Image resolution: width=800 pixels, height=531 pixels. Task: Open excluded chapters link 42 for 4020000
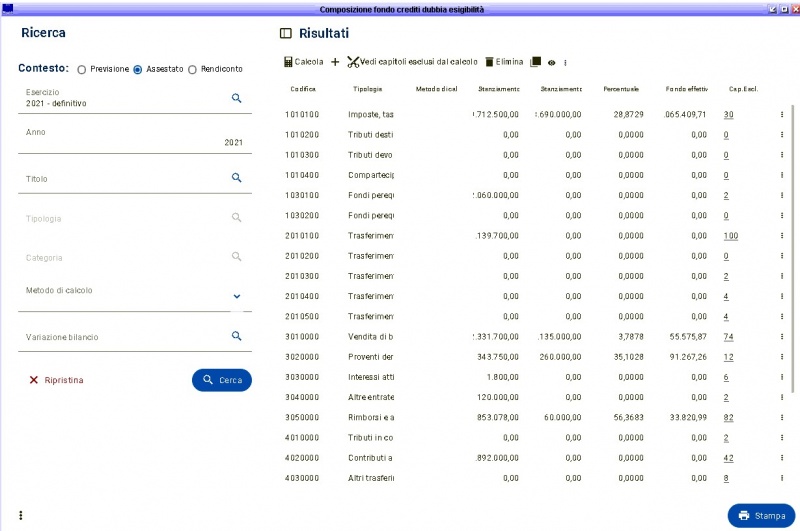click(x=729, y=458)
